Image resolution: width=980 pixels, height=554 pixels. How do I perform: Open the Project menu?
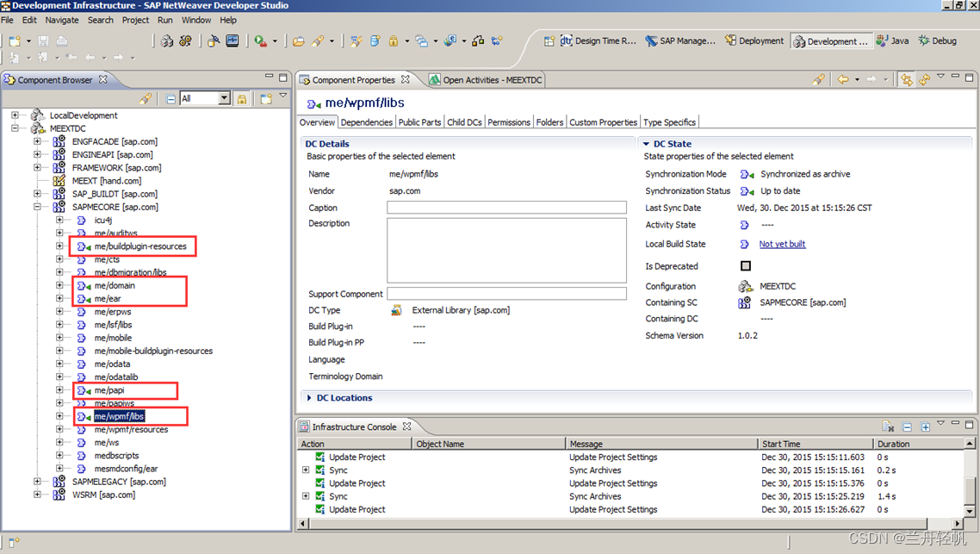[x=135, y=20]
